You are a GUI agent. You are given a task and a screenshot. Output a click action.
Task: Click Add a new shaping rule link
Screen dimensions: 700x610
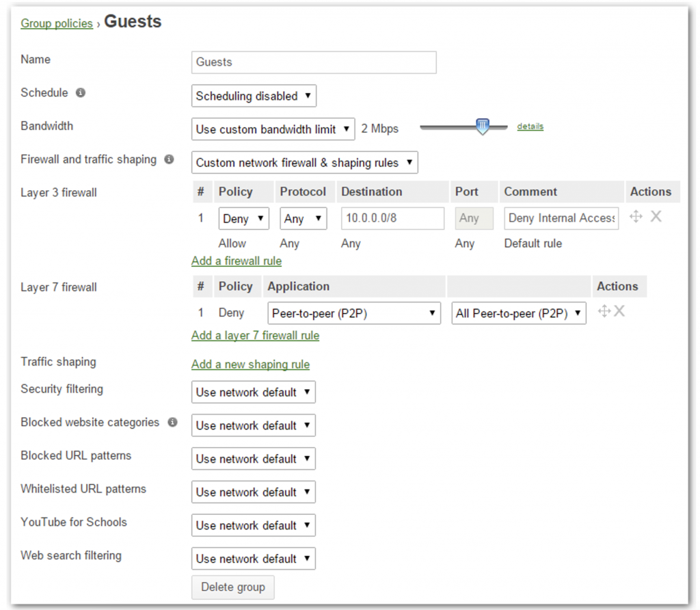(x=250, y=364)
